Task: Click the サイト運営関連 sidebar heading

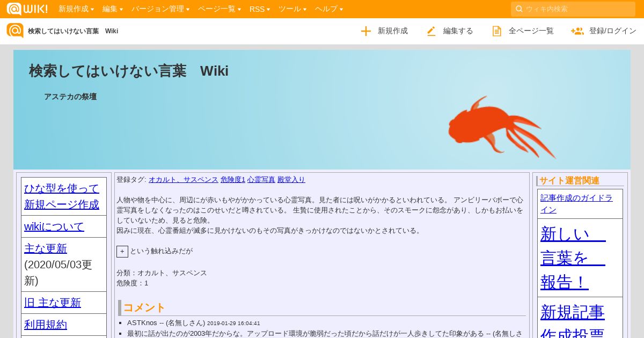Action: 569,181
